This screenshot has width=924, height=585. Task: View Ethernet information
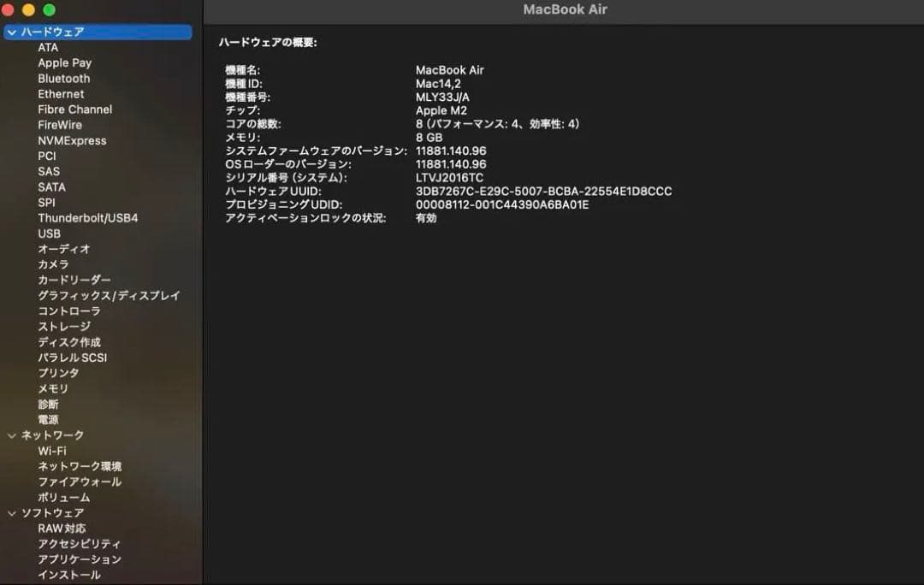tap(61, 93)
